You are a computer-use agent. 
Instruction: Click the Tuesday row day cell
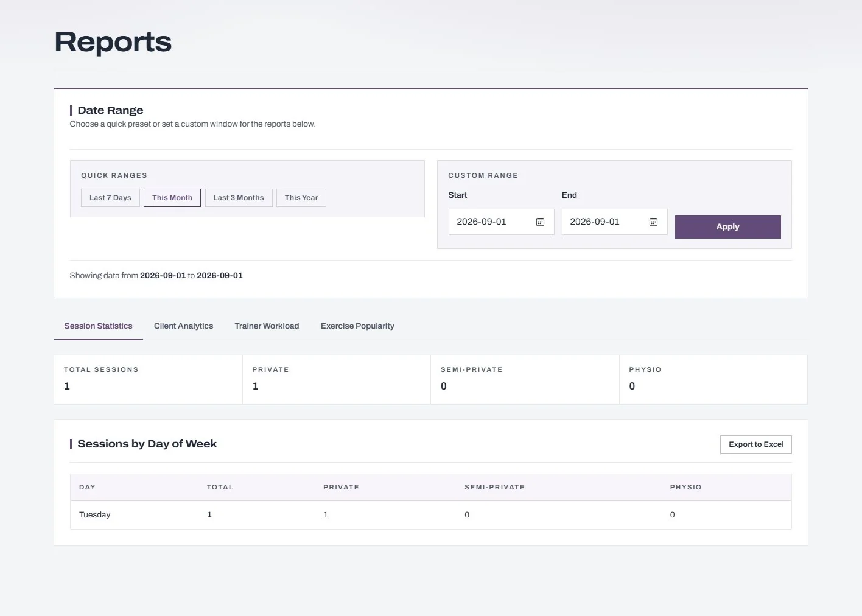pos(95,515)
